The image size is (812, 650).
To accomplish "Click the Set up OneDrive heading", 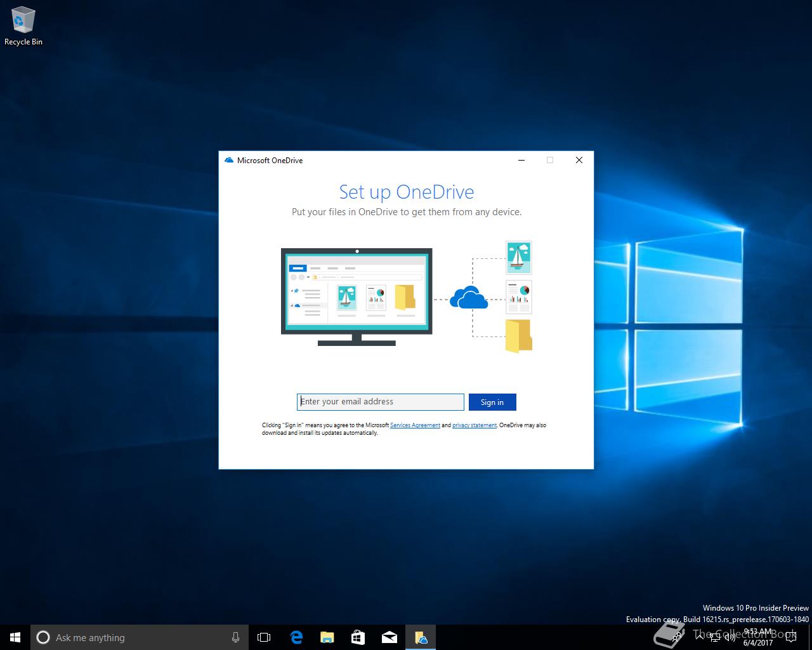I will click(x=407, y=192).
